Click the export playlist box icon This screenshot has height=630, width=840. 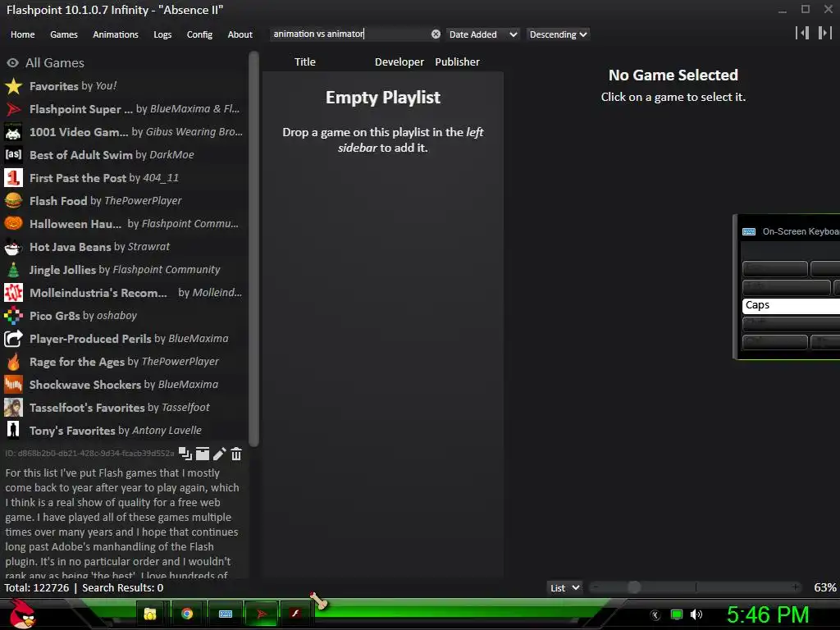tap(203, 454)
